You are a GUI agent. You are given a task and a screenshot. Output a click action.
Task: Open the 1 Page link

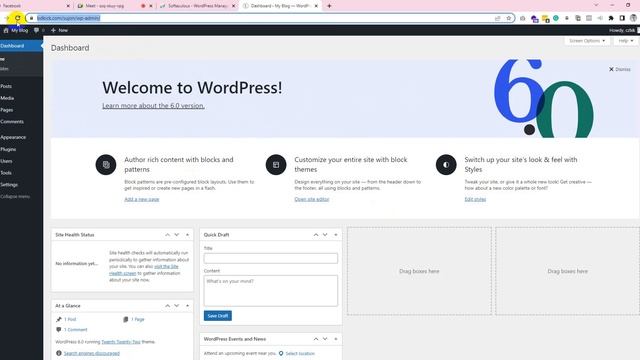pyautogui.click(x=138, y=319)
